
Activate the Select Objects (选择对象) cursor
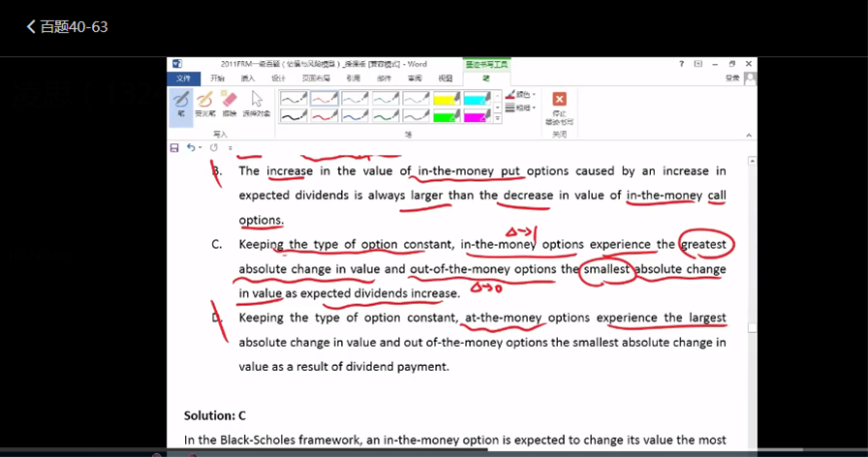coord(257,105)
